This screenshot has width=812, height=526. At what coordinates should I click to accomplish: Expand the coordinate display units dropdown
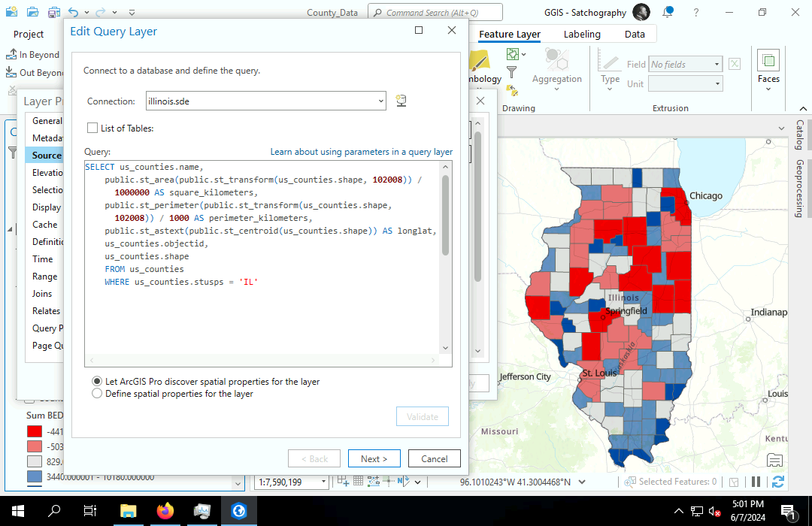(x=583, y=482)
